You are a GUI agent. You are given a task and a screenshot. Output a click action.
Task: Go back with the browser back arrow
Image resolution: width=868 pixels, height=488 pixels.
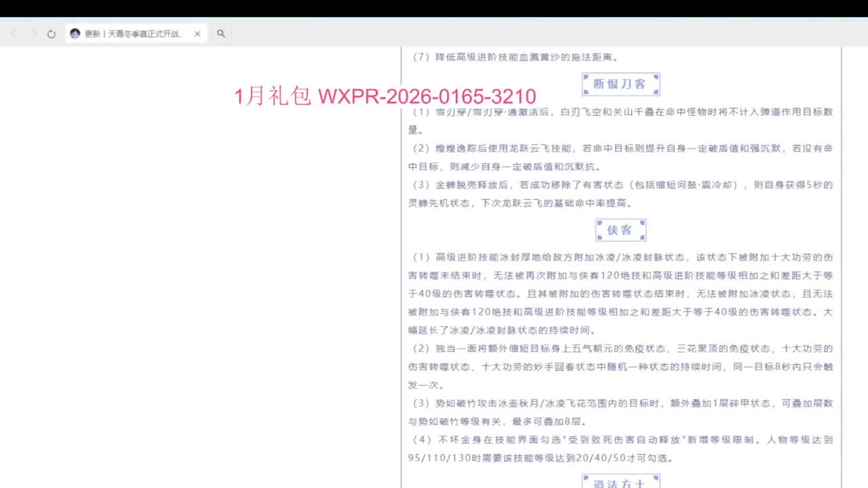(x=14, y=34)
